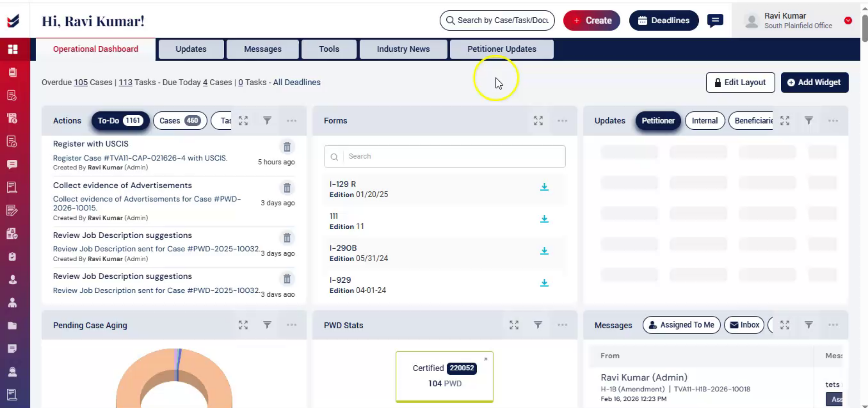Click the Certified 104 PWD card
868x408 pixels.
click(x=444, y=377)
